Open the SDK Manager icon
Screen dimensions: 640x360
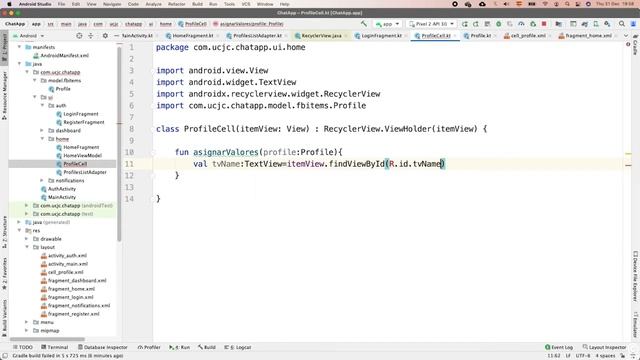coord(607,24)
